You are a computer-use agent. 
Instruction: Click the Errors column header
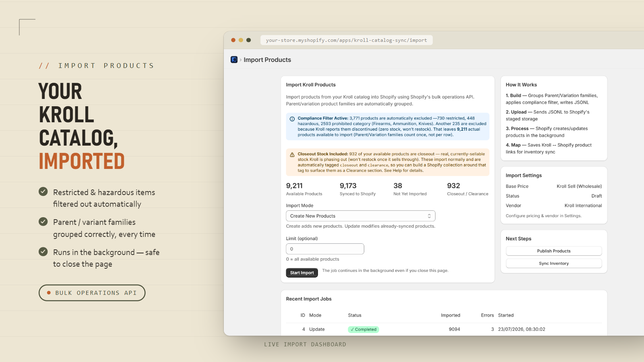487,315
